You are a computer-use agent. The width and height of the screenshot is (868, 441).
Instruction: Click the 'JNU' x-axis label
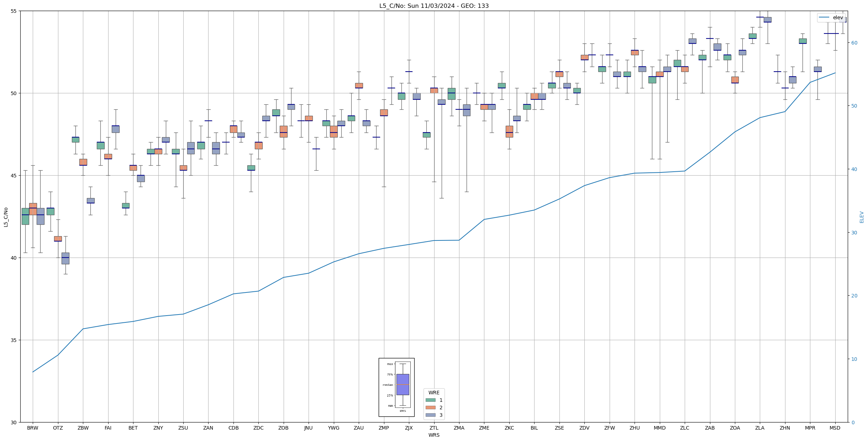pos(309,428)
